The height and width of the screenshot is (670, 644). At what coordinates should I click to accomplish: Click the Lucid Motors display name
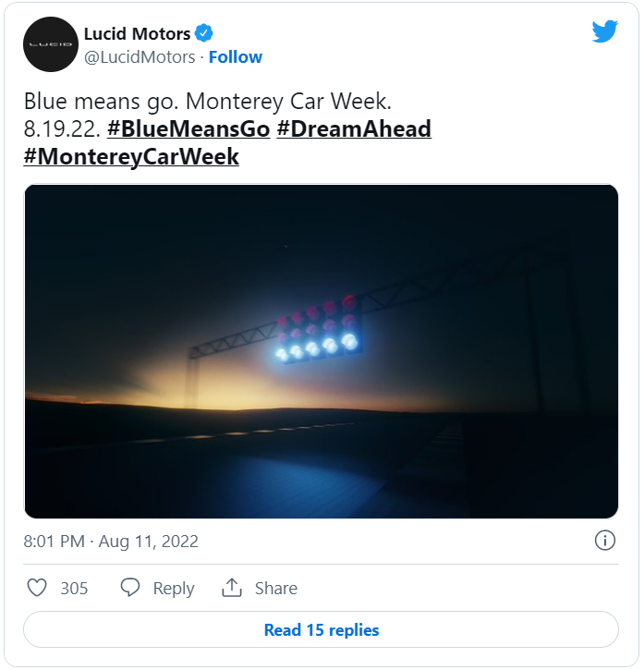tap(137, 34)
